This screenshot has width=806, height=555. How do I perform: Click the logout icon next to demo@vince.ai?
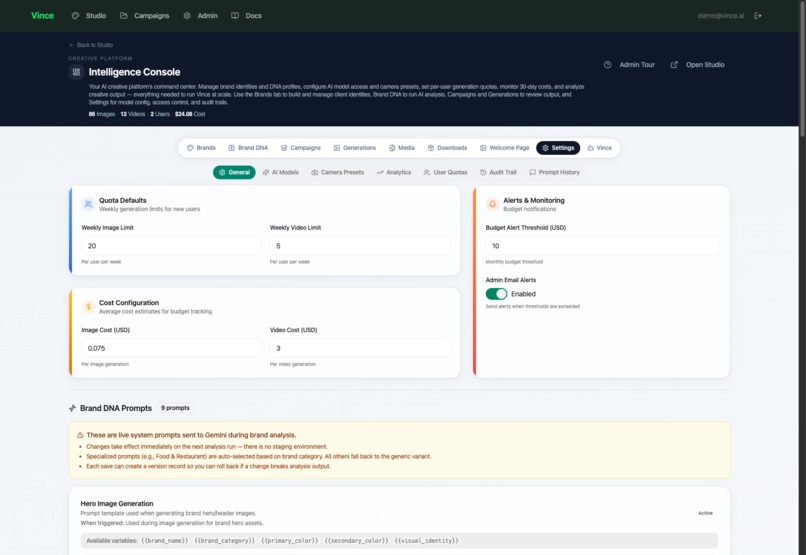[758, 16]
